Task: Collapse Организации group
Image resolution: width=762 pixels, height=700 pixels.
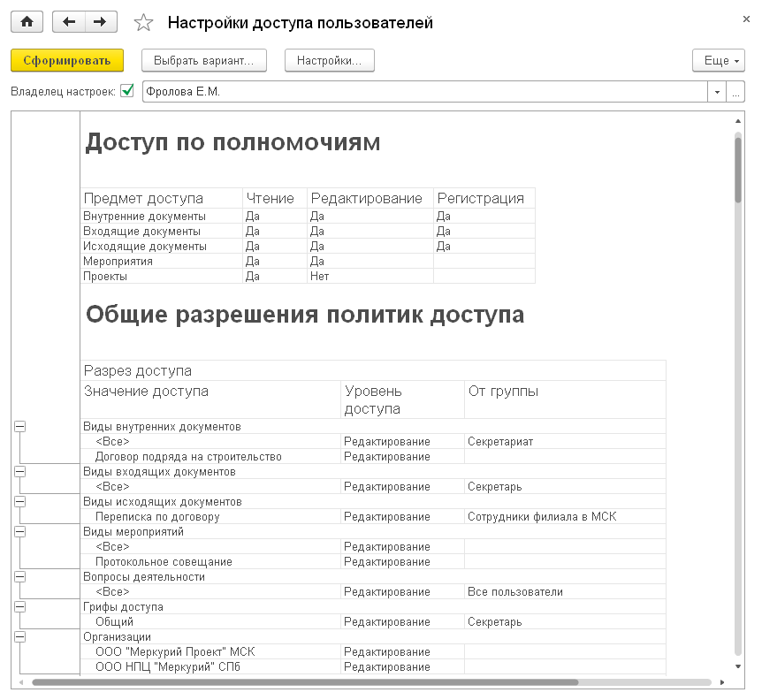Action: 20,637
